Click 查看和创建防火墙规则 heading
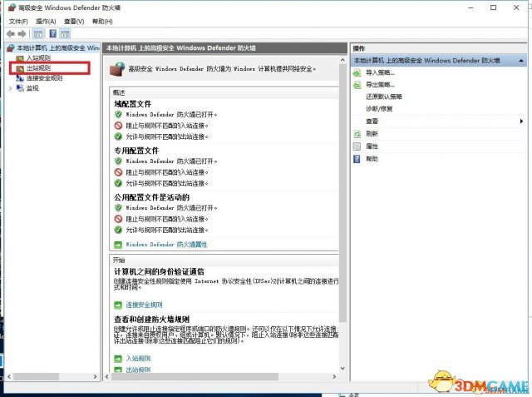 click(x=151, y=320)
